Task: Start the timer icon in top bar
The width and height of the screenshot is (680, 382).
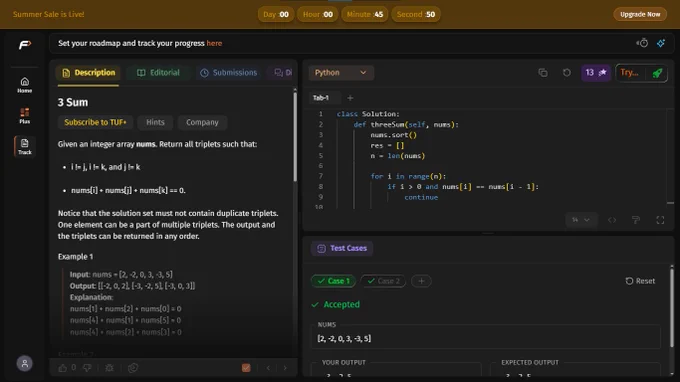Action: [642, 43]
